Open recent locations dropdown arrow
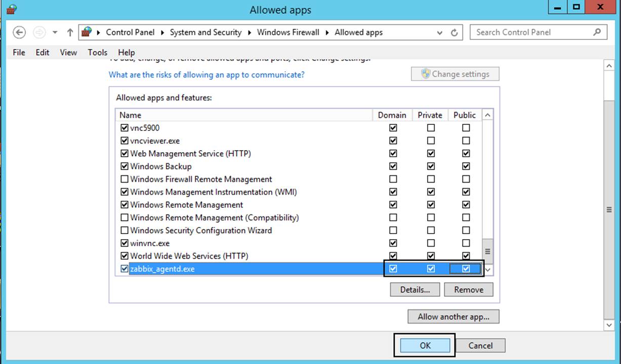The height and width of the screenshot is (364, 621). pyautogui.click(x=55, y=32)
